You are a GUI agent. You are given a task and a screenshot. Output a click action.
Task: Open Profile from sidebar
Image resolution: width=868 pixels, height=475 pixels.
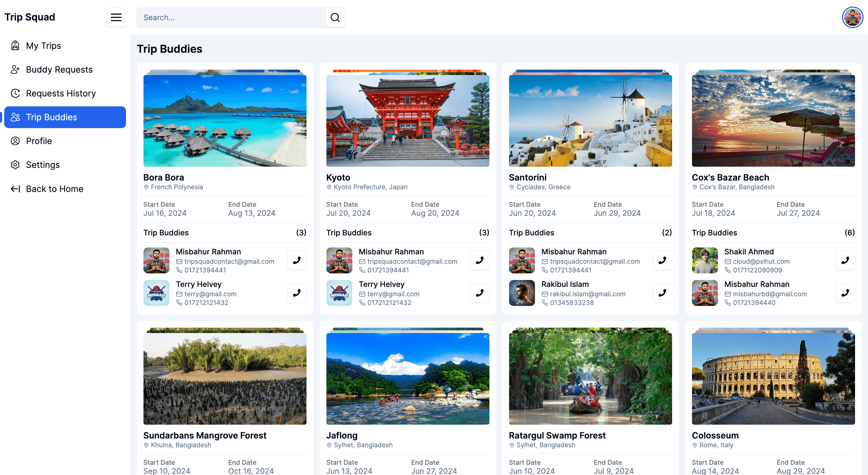(x=65, y=141)
